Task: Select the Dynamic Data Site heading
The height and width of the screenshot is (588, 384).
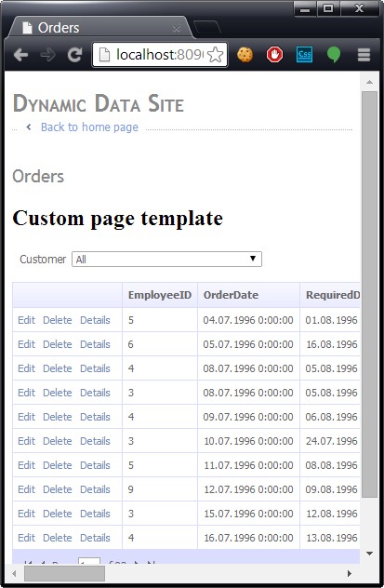Action: pos(99,103)
